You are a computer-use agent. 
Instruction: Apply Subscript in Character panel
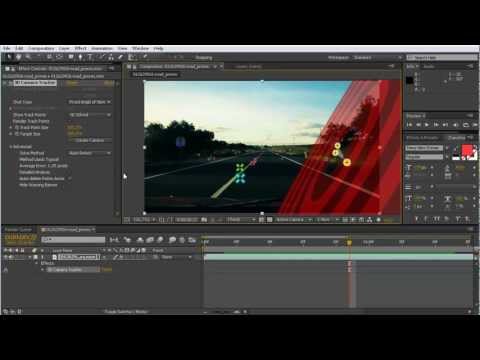click(468, 219)
